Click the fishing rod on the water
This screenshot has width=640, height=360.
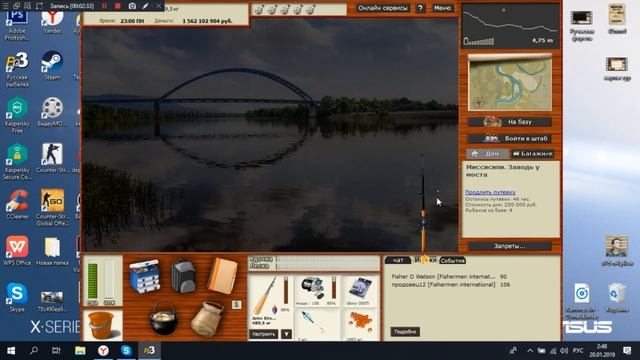(423, 203)
